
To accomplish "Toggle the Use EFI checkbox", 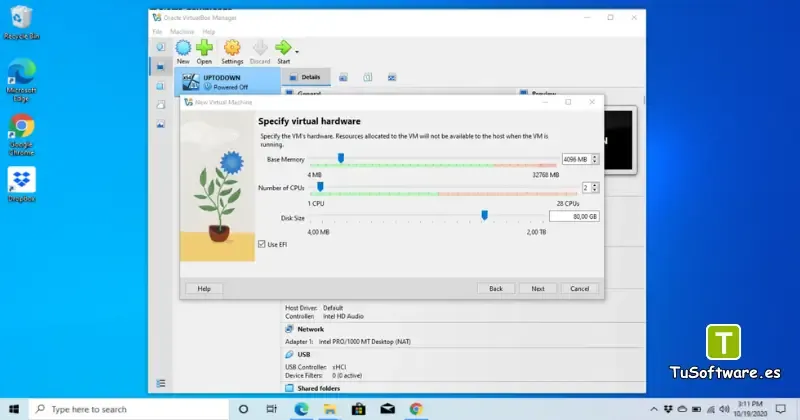I will 262,244.
